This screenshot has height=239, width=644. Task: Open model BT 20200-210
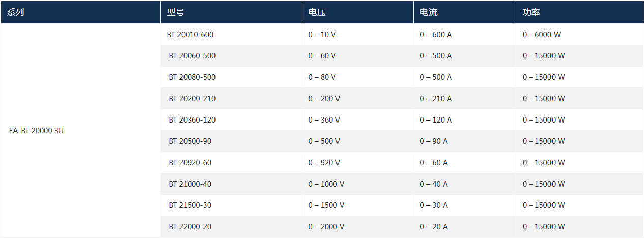tap(192, 99)
